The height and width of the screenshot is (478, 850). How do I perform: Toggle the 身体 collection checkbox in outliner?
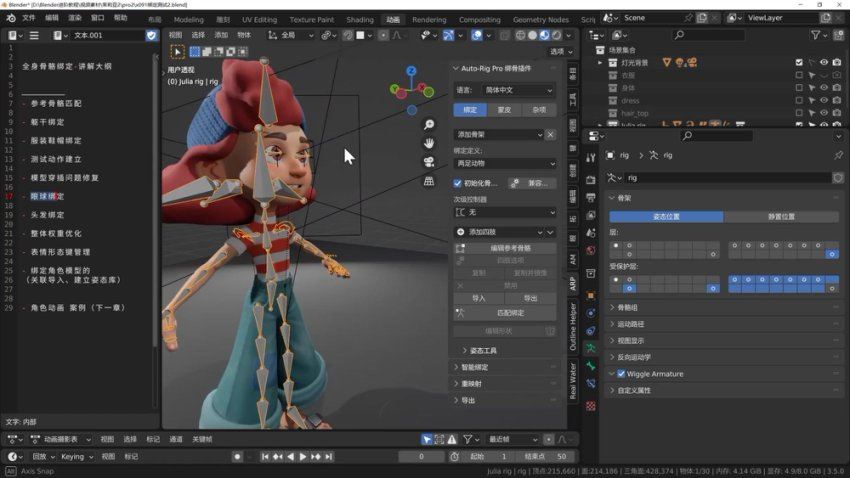tap(799, 88)
